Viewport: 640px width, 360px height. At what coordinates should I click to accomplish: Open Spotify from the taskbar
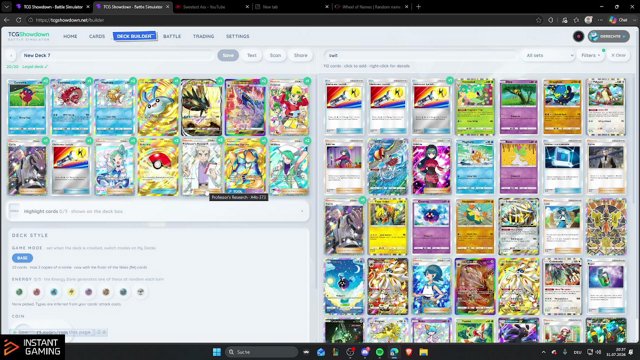[379, 352]
